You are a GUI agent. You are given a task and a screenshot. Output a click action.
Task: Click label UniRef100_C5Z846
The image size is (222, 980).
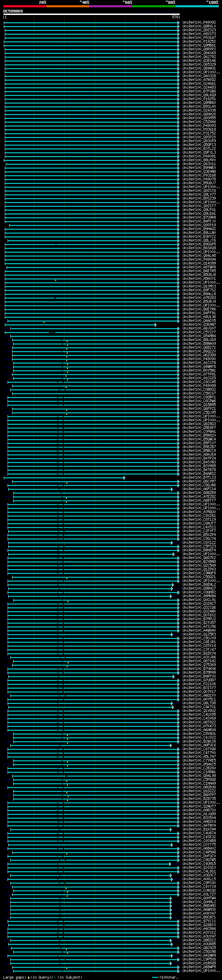(x=199, y=122)
